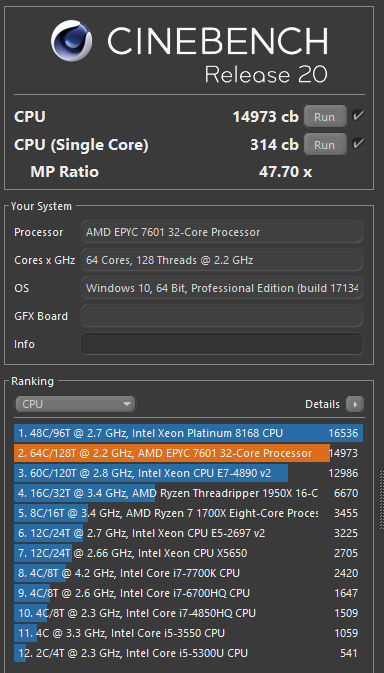Run the CPU Single Core benchmark

(325, 145)
